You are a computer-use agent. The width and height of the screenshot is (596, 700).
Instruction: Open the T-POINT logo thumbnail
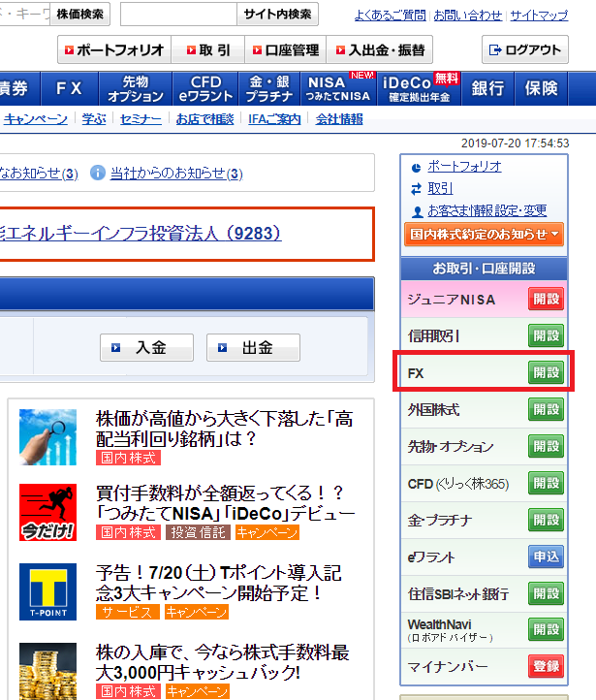coord(47,592)
